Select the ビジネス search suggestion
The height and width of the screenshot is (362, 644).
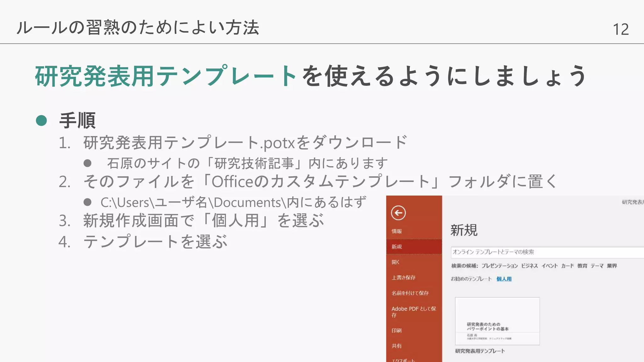(530, 266)
